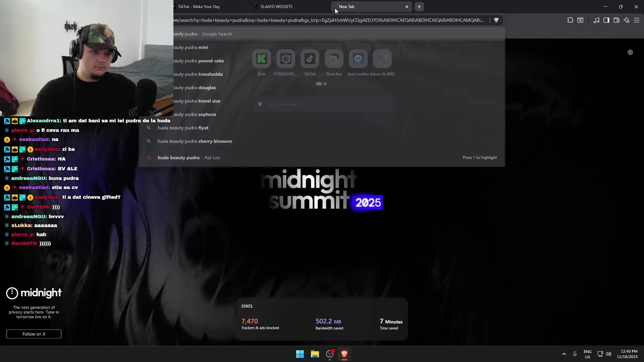644x362 pixels.
Task: Click the Ask Brave Search box
Action: pyautogui.click(x=322, y=104)
